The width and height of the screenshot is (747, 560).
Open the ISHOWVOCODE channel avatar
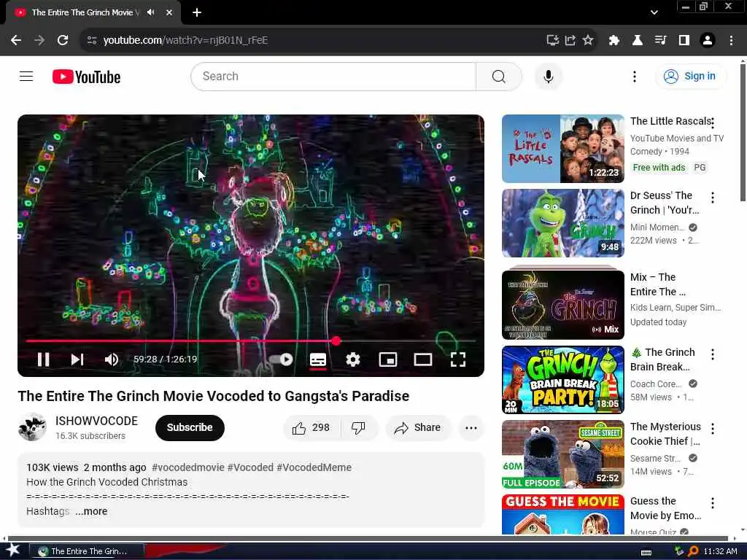pyautogui.click(x=32, y=427)
